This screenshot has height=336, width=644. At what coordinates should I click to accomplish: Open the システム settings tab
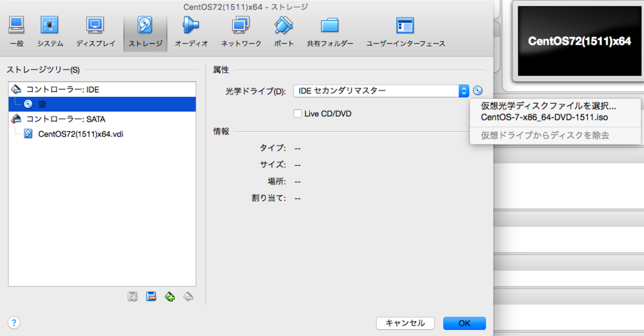click(x=50, y=32)
